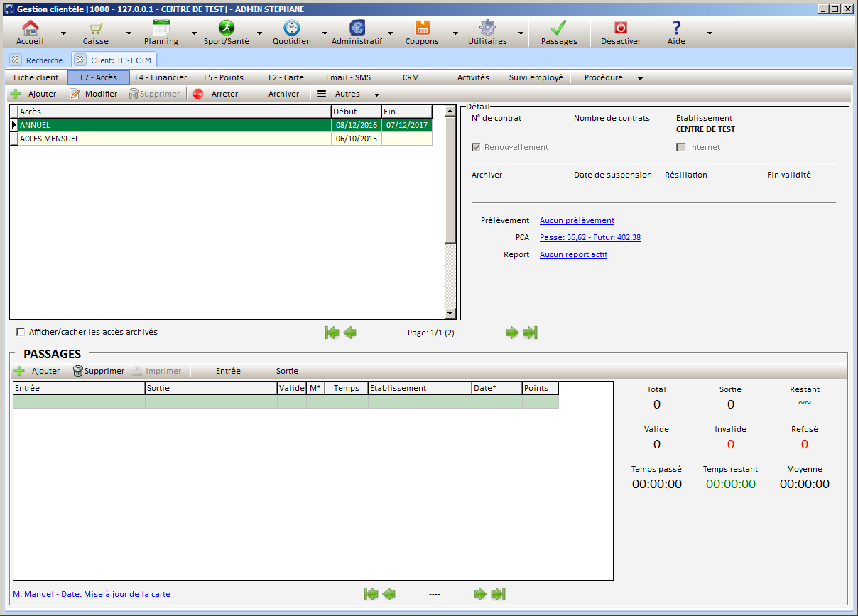This screenshot has width=858, height=616.
Task: Click the Sortie button in Passages toolbar
Action: pyautogui.click(x=287, y=371)
